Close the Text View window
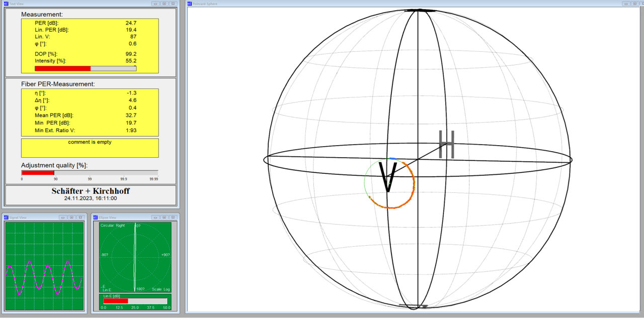 click(x=173, y=4)
